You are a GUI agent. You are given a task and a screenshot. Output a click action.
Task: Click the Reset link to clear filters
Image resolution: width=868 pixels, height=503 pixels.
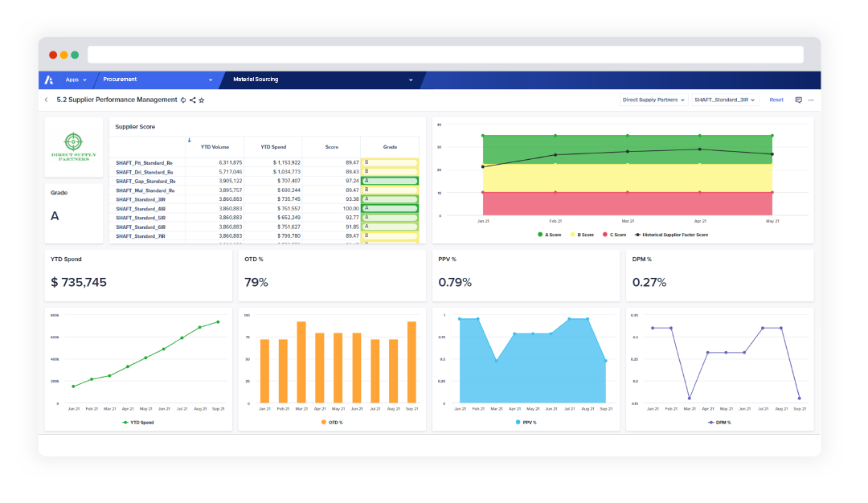[776, 100]
